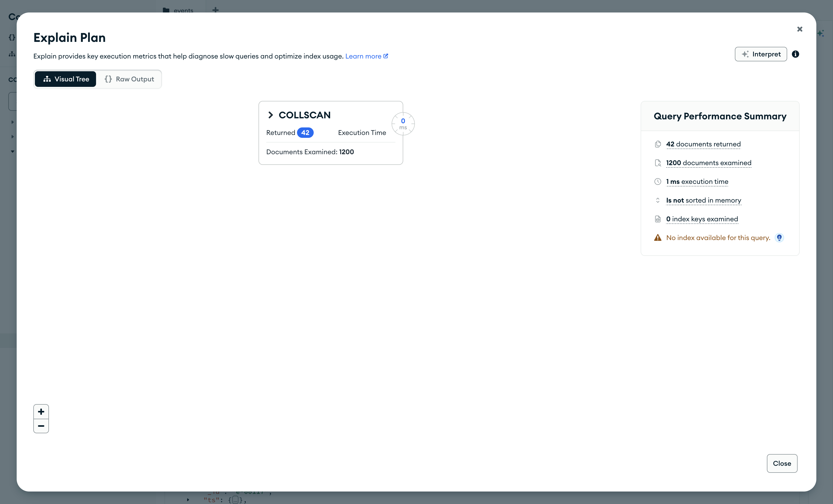Image resolution: width=833 pixels, height=504 pixels.
Task: Zoom in the explain tree with plus
Action: 41,412
